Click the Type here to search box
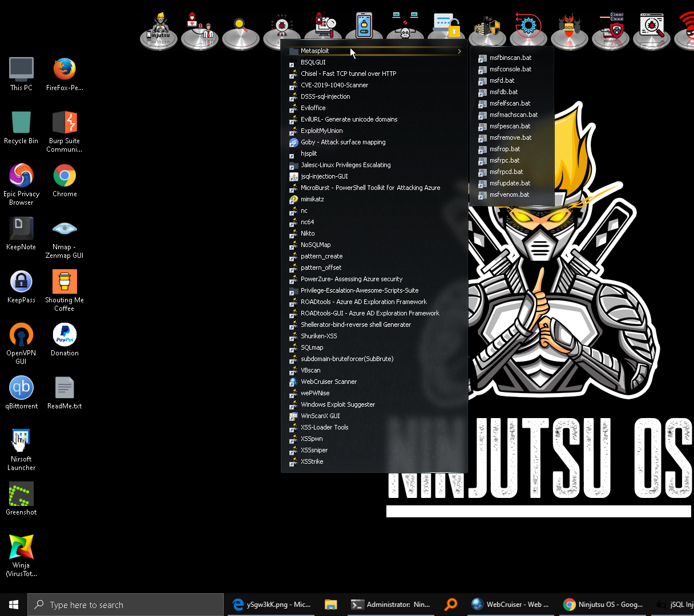Image resolution: width=694 pixels, height=616 pixels. (x=126, y=605)
